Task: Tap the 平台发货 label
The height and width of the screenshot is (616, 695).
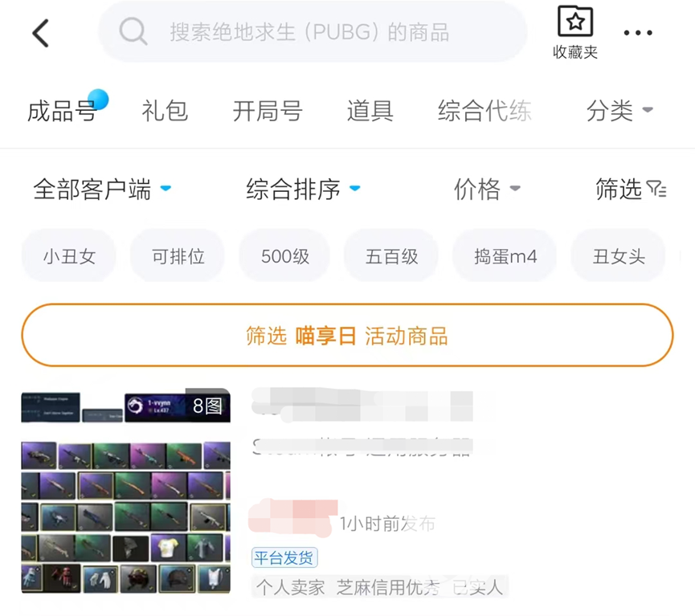Action: click(x=284, y=557)
